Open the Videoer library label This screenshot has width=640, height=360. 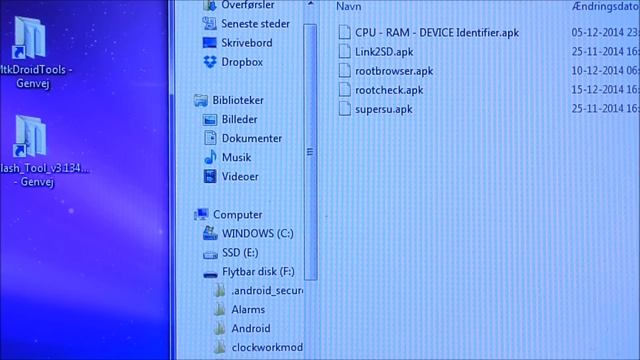click(x=240, y=177)
